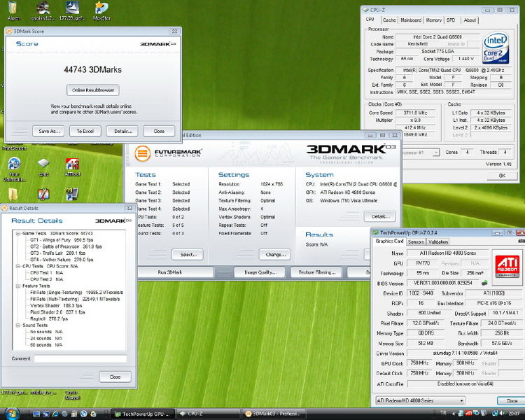
Task: Click Details... in 3DMark Score window
Action: 122,132
